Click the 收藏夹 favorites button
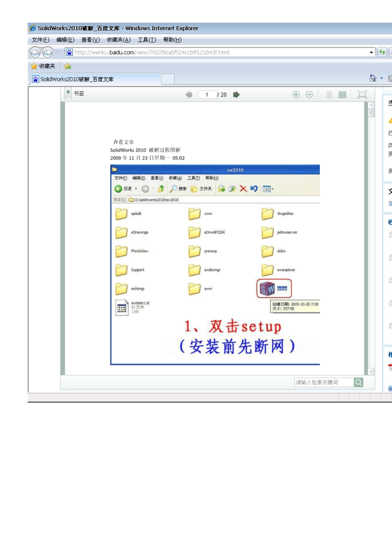The width and height of the screenshot is (392, 555). 43,66
